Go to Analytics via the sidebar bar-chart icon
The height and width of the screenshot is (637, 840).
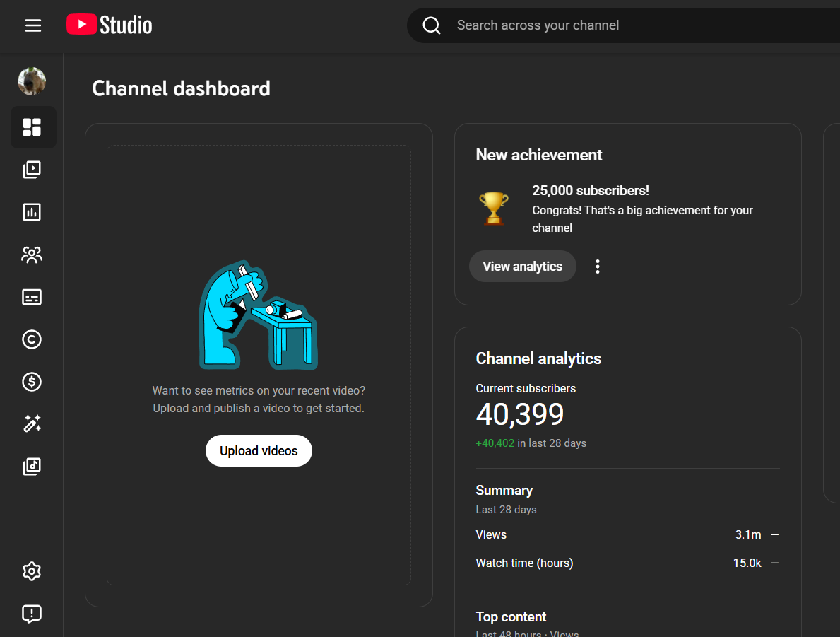[x=32, y=212]
